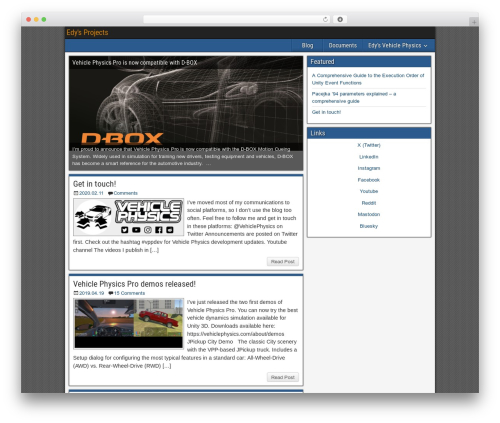The height and width of the screenshot is (423, 500).
Task: Click Read Post button for demos released post
Action: pyautogui.click(x=283, y=377)
